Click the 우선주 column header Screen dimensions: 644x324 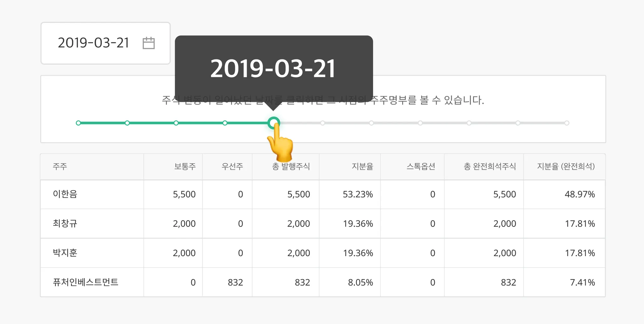click(x=232, y=166)
